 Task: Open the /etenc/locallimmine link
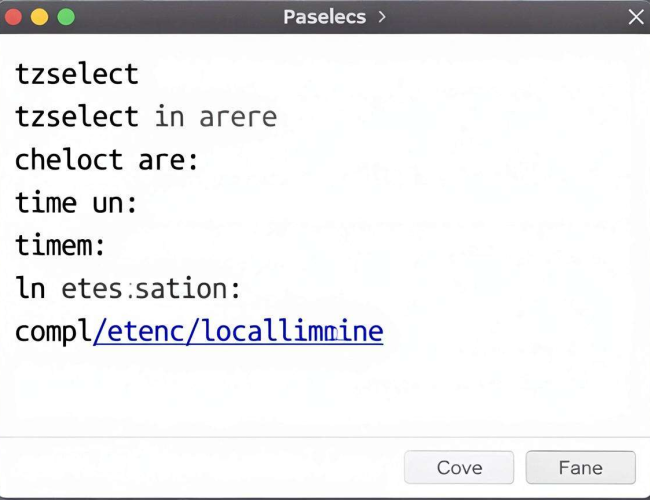pos(238,332)
